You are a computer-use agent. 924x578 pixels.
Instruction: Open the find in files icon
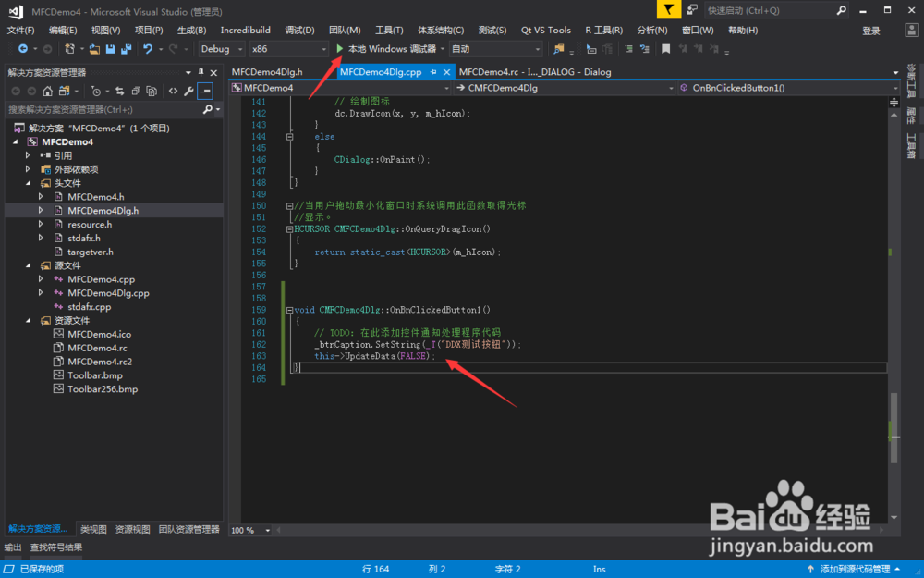[559, 49]
